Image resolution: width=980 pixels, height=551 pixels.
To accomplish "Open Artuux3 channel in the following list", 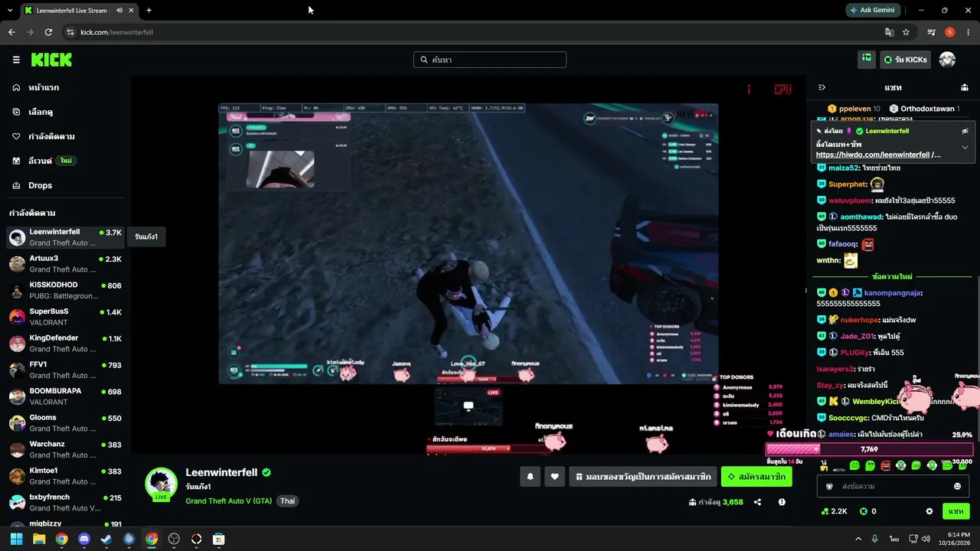I will pos(65,263).
